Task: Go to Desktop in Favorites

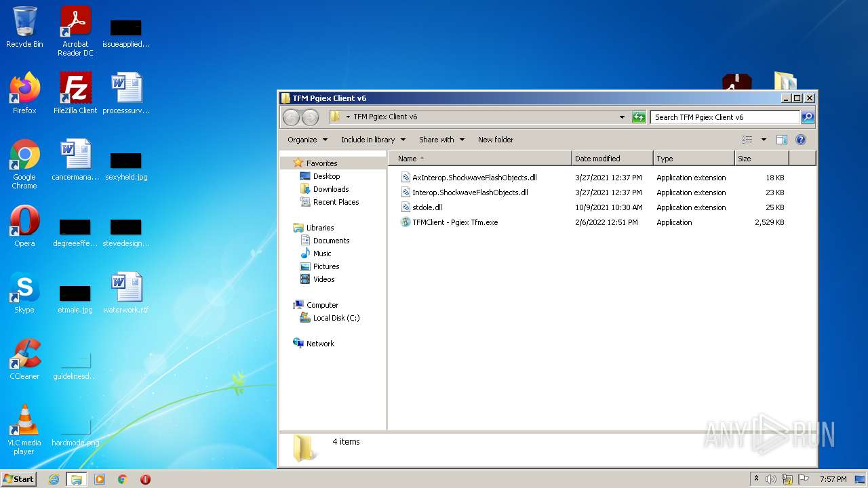Action: click(x=326, y=176)
